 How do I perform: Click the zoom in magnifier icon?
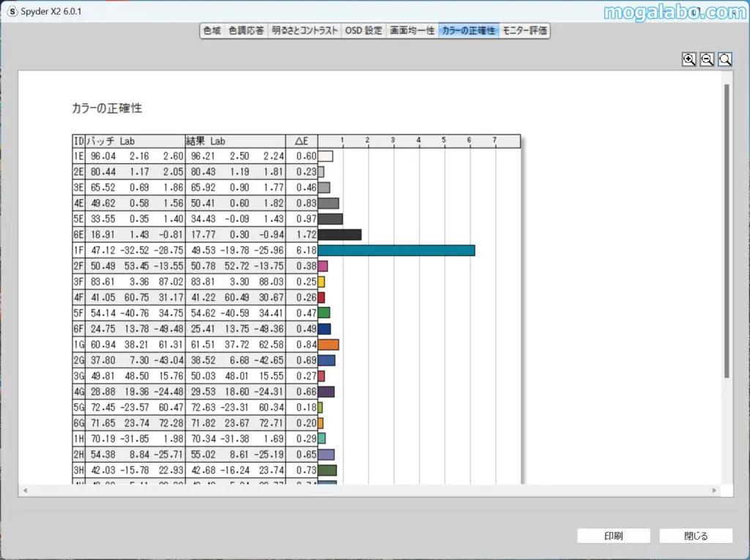(688, 60)
